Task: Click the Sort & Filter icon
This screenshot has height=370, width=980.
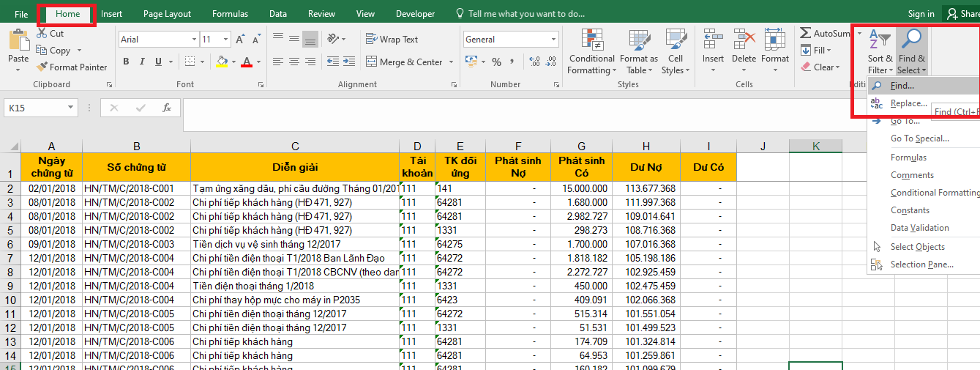Action: [x=880, y=40]
